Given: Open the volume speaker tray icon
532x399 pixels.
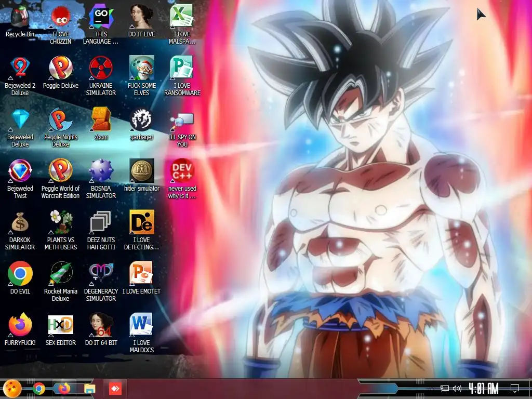Looking at the screenshot, I should (457, 389).
